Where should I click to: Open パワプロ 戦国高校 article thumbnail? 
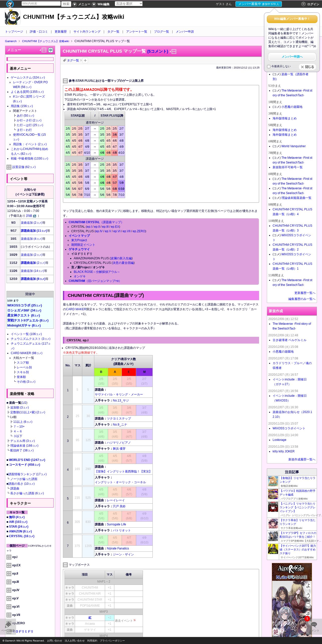coord(273,494)
